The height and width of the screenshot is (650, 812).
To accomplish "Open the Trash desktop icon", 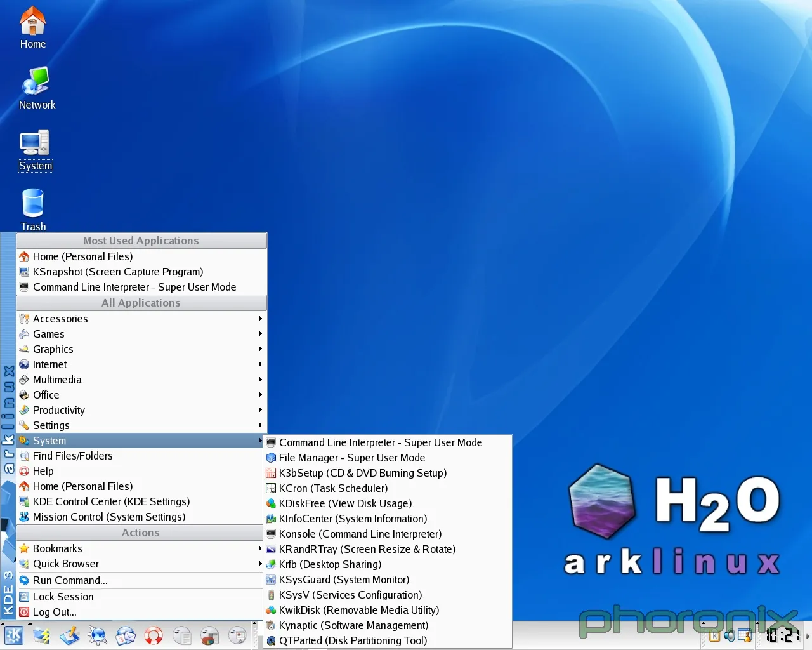I will pyautogui.click(x=33, y=210).
